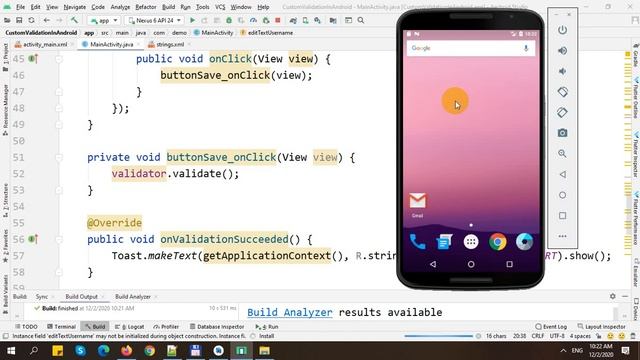Select Sync tab in Build panel
The width and height of the screenshot is (640, 360).
(x=42, y=297)
